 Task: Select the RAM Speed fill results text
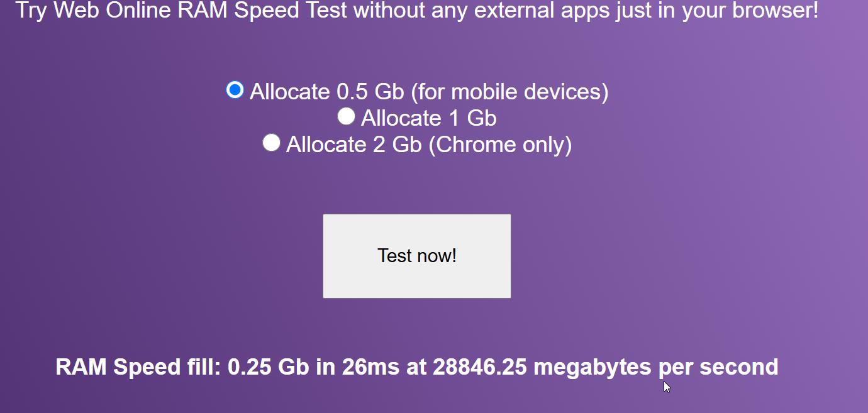(417, 366)
